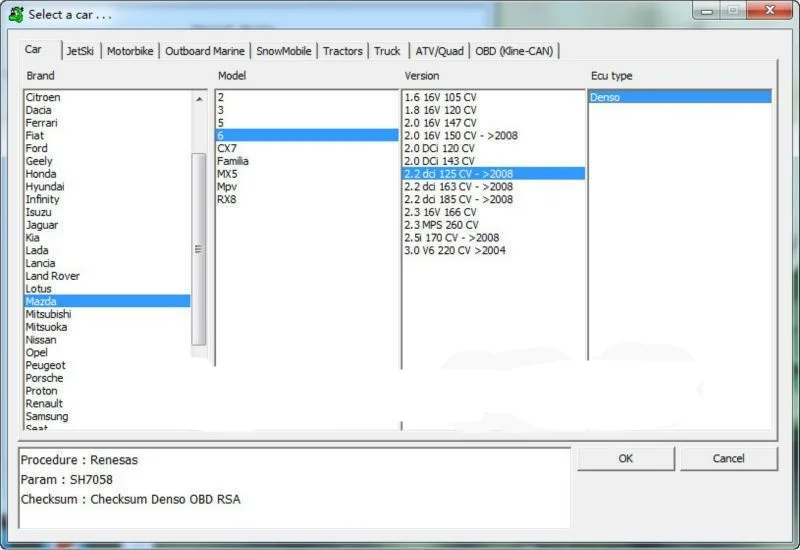Choose Porsche brand
Viewport: 800px width, 550px height.
tap(107, 378)
